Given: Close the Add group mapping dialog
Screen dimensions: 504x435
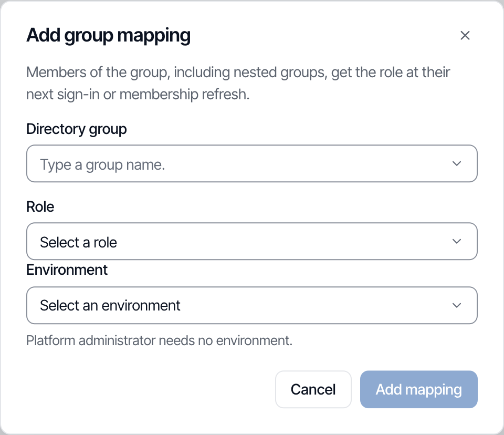Looking at the screenshot, I should [465, 35].
